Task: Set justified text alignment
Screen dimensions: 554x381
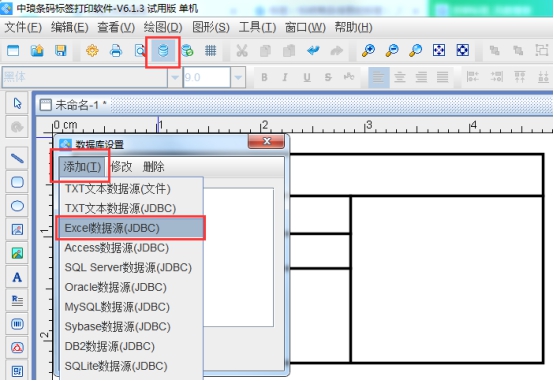Action: [442, 77]
